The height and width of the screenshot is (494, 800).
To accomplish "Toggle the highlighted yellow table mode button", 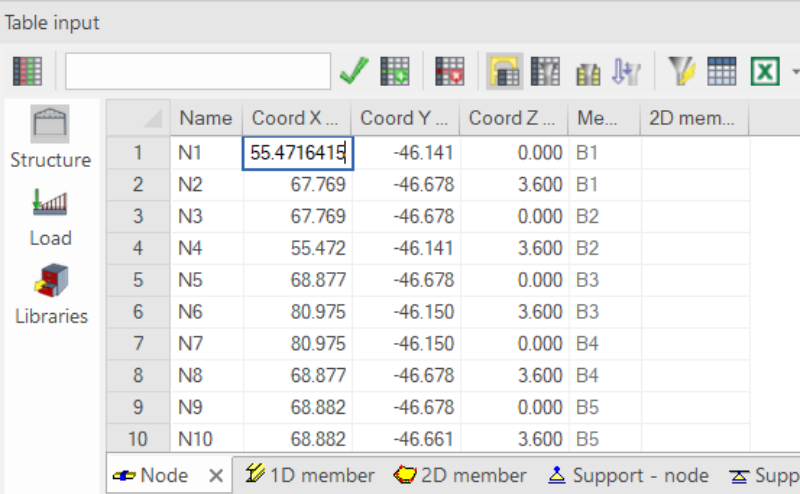I will (505, 71).
